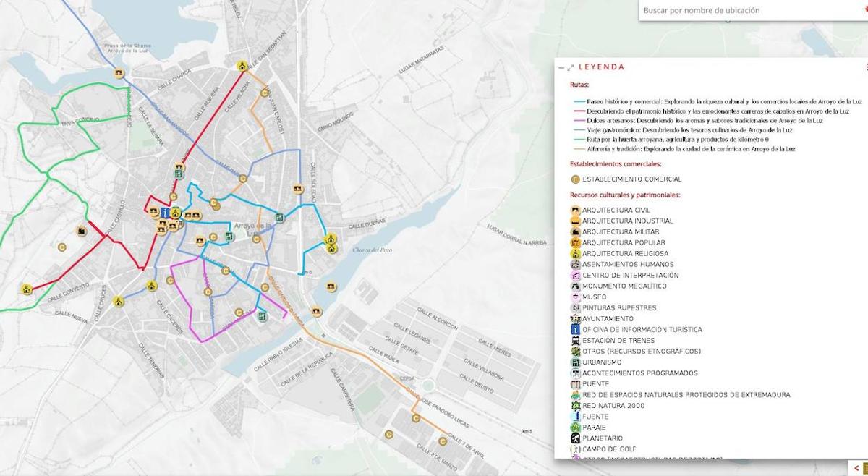868x476 pixels.
Task: Click the red route line swatch in legend
Action: click(577, 111)
